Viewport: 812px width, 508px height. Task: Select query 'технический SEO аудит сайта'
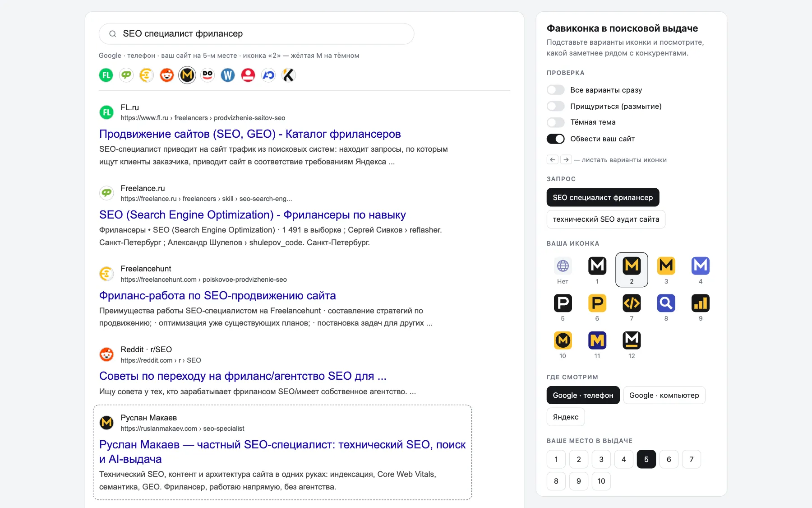606,219
